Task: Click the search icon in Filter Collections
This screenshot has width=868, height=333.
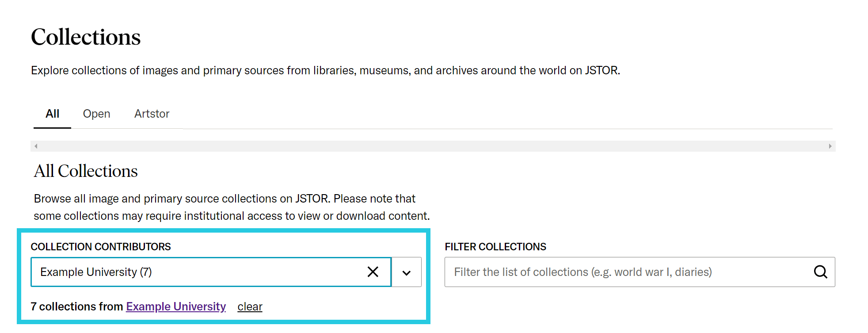Action: [x=821, y=272]
